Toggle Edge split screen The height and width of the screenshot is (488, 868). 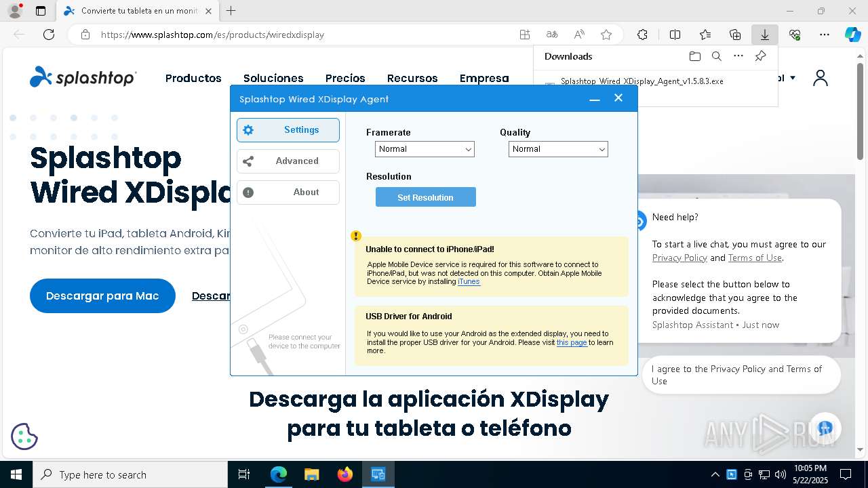[675, 35]
